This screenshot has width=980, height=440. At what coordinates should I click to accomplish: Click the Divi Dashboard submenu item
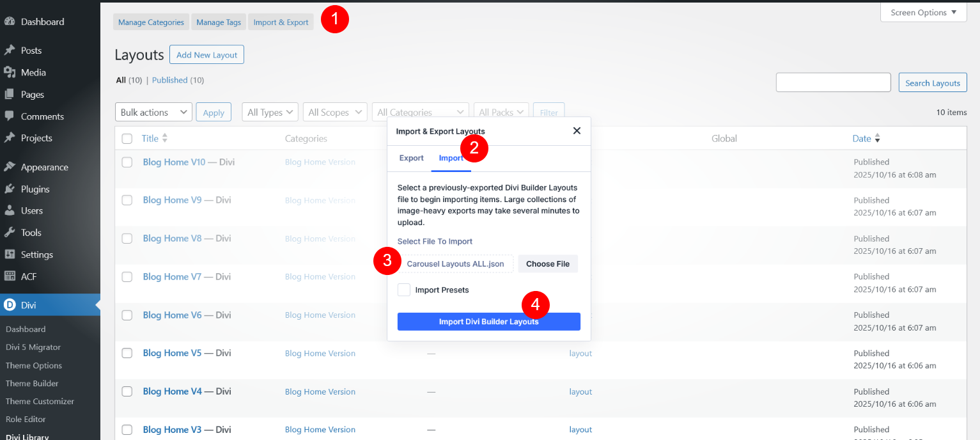click(26, 329)
